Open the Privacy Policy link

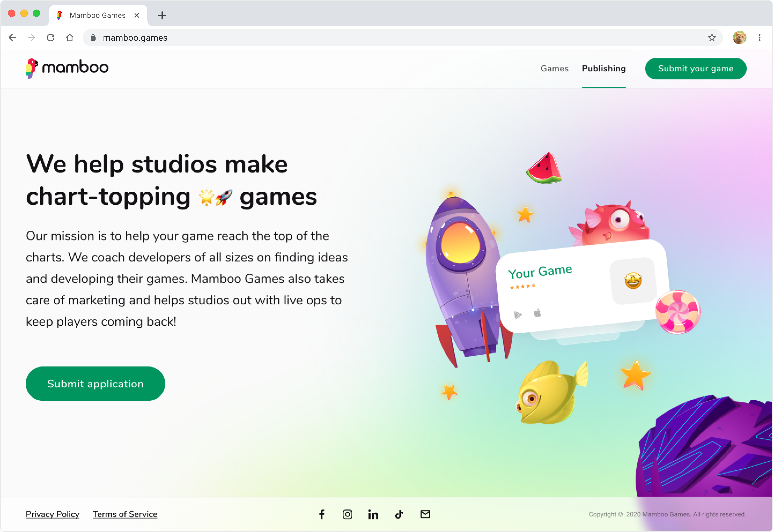coord(52,514)
